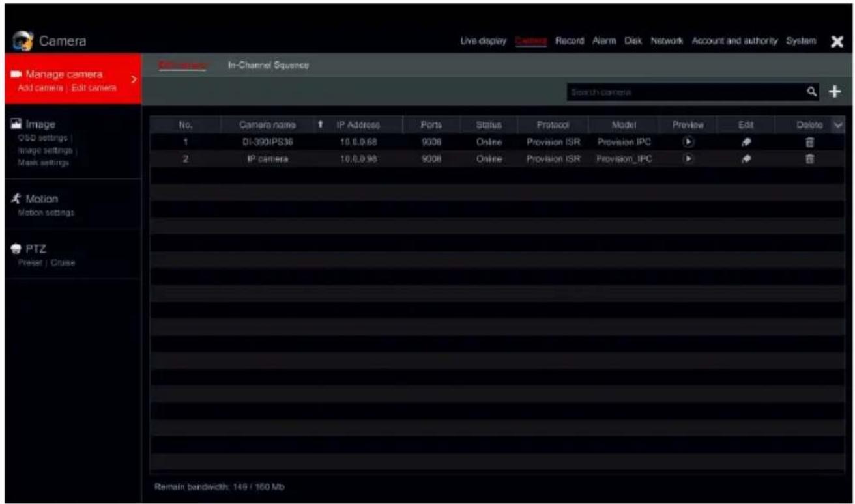855x504 pixels.
Task: Click the Edit camera link
Action: pyautogui.click(x=94, y=88)
